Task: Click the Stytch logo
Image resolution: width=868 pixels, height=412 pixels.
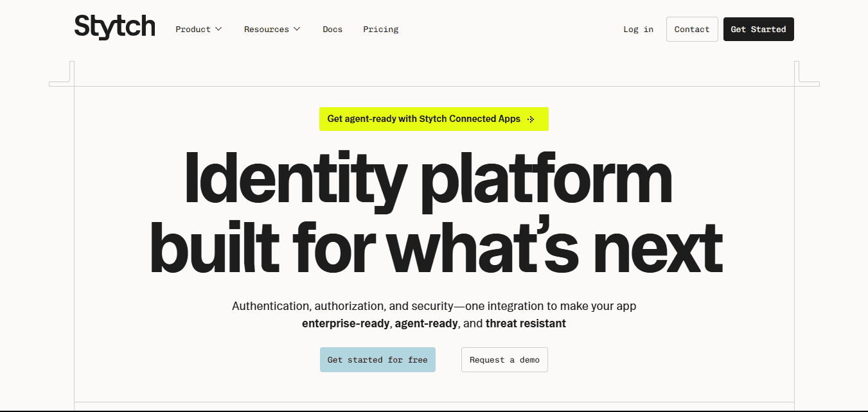Action: point(114,27)
